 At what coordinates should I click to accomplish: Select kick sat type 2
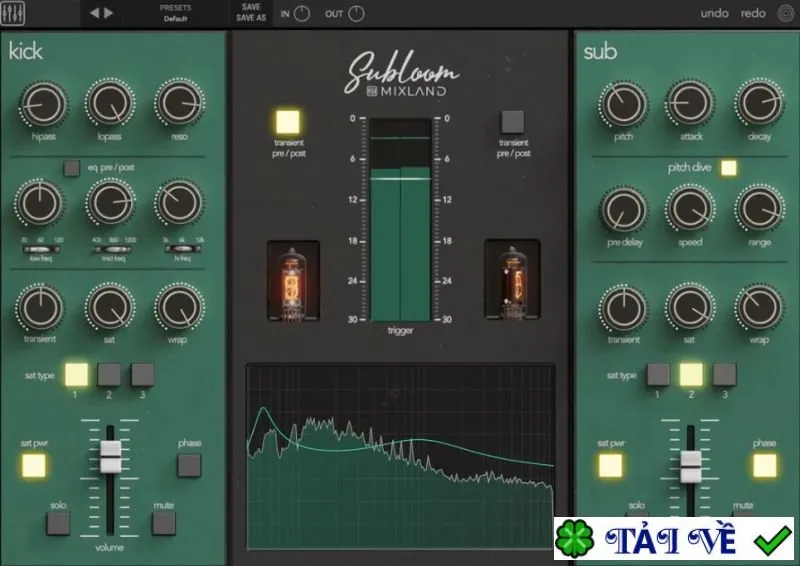pos(109,375)
